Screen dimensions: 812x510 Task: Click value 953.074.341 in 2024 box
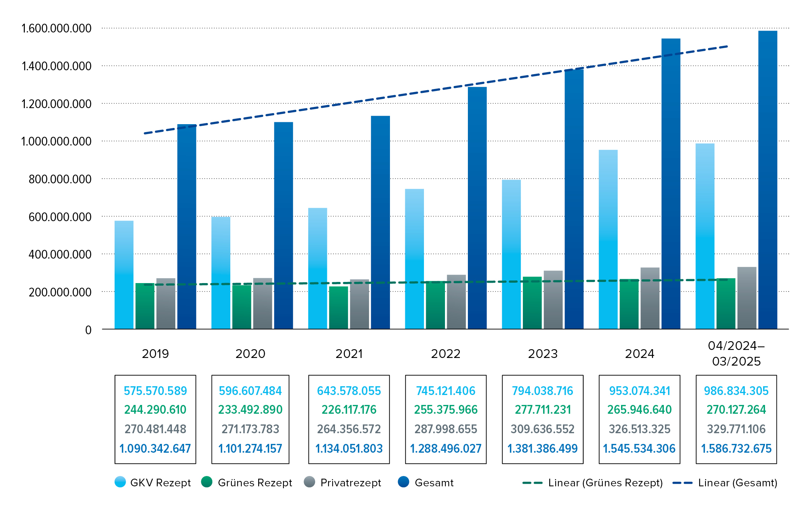(x=640, y=391)
